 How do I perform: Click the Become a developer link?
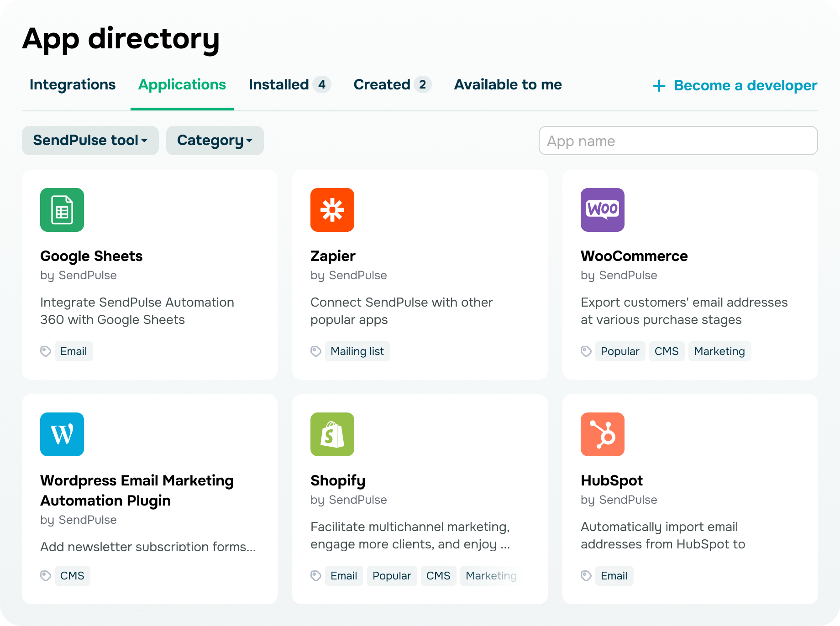point(745,86)
